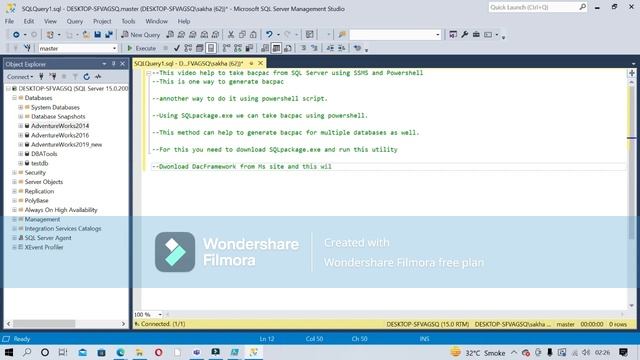
Task: Click the Cut scissors icon
Action: [x=231, y=35]
